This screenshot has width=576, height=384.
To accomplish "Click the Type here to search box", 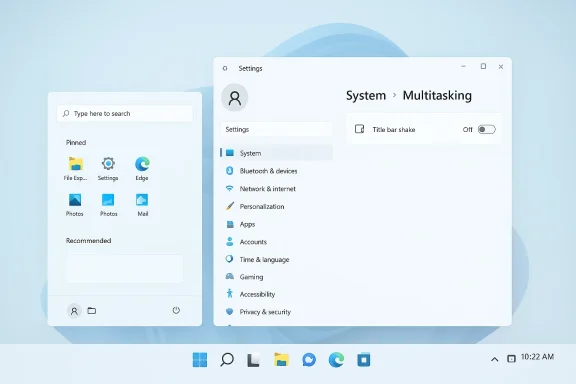I will tap(125, 114).
